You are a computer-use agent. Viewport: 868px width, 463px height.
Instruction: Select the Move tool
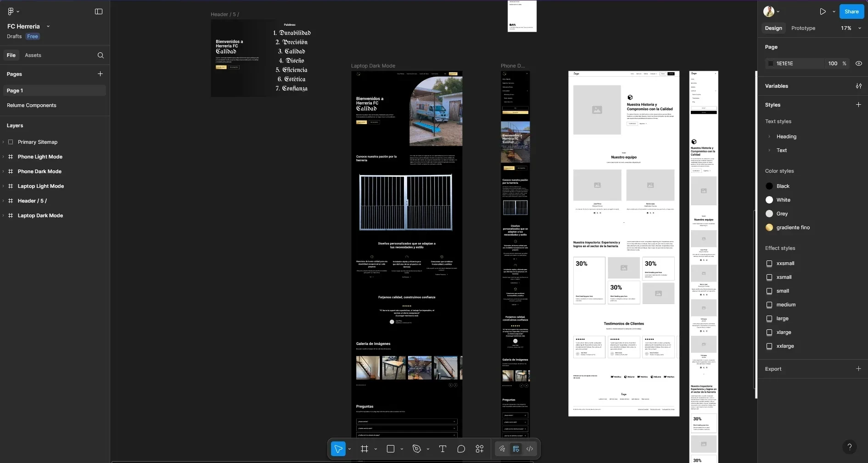point(338,449)
